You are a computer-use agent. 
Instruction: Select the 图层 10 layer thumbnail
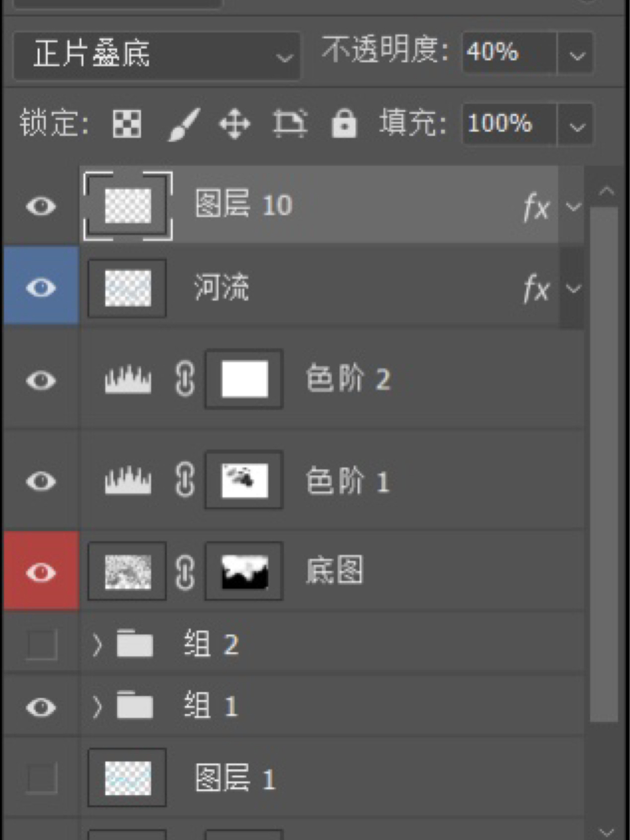point(128,206)
